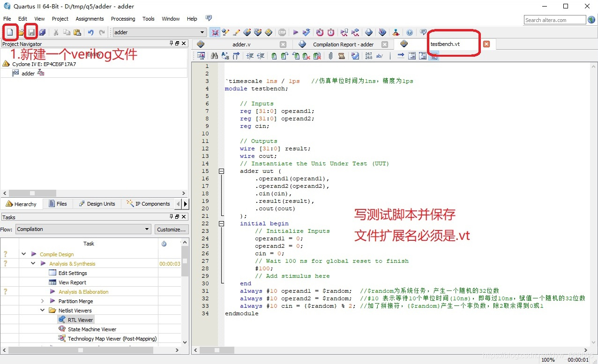The width and height of the screenshot is (598, 364).
Task: Expand the Partition Merge task
Action: pyautogui.click(x=42, y=301)
